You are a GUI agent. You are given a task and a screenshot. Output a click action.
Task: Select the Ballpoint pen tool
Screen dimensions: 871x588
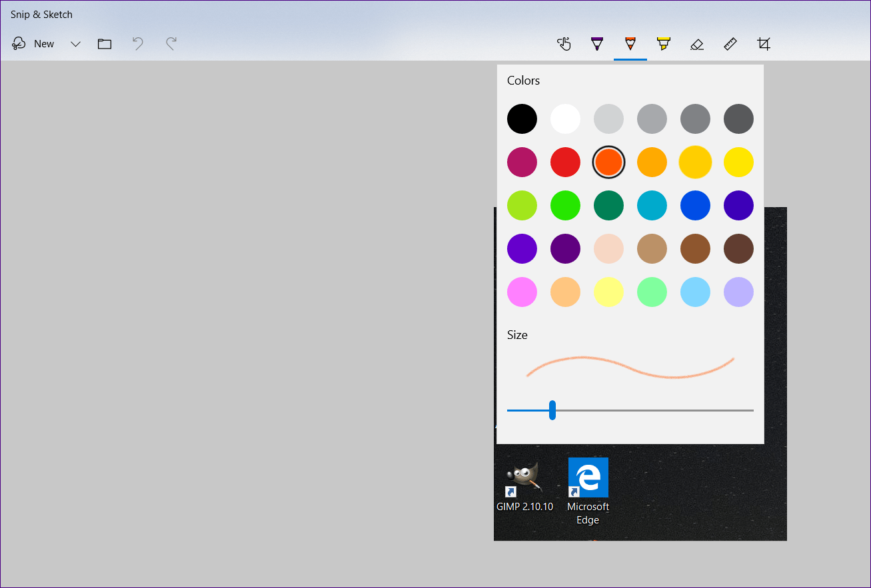[597, 44]
